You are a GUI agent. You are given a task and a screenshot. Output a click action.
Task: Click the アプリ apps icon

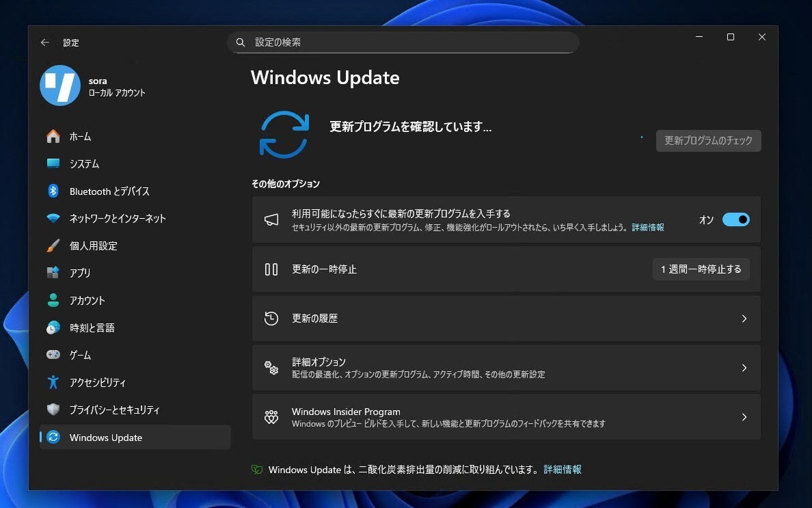tap(53, 272)
